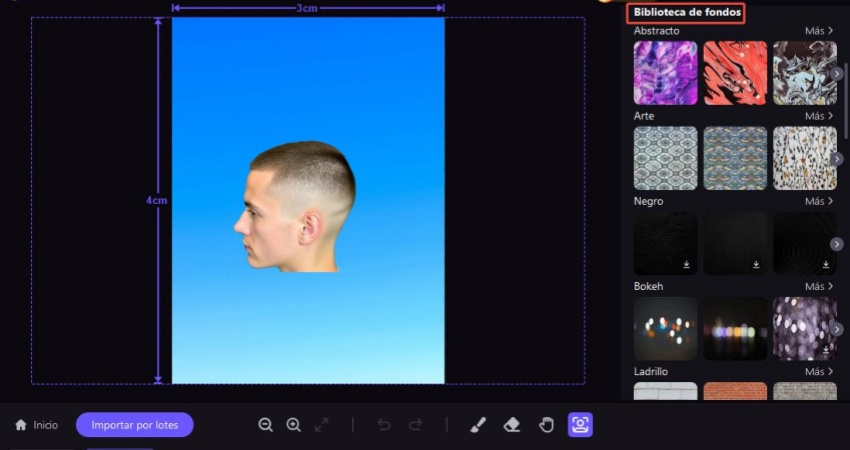Image resolution: width=850 pixels, height=450 pixels.
Task: Choose the purple abstract background thumbnail
Action: pos(665,73)
